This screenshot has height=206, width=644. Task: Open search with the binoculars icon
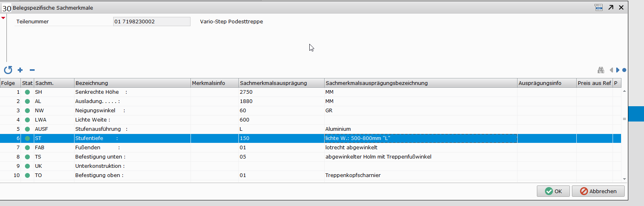[601, 70]
